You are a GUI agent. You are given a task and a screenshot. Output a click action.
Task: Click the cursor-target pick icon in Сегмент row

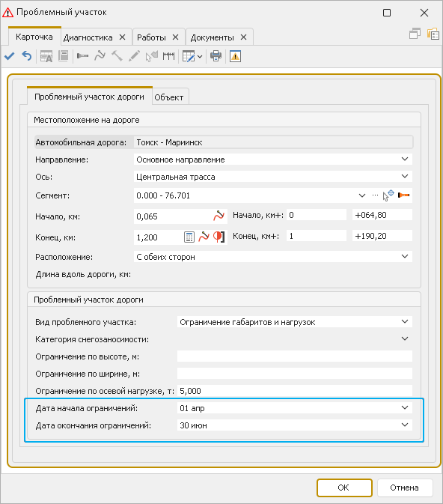(x=388, y=195)
